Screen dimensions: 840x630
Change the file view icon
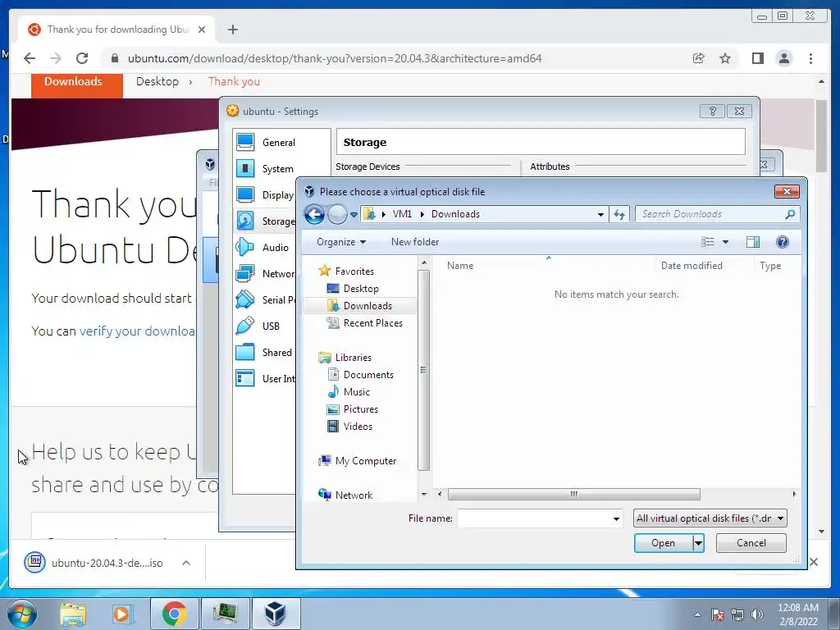coord(708,242)
